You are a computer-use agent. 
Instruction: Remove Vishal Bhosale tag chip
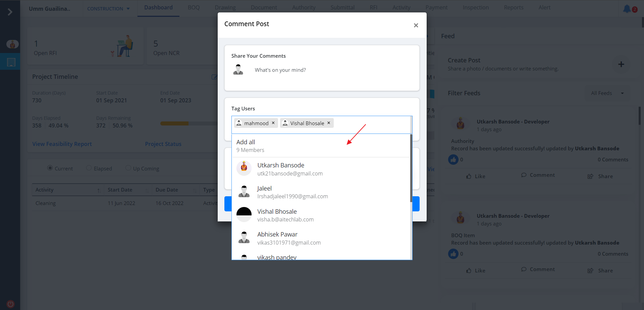329,123
